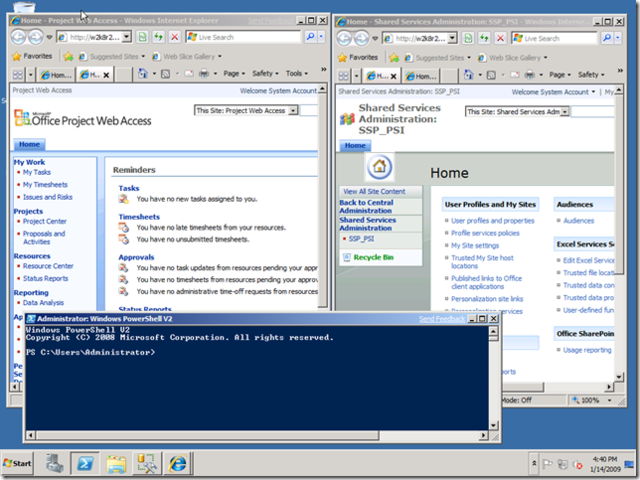
Task: Click My Site settings link
Action: 475,246
